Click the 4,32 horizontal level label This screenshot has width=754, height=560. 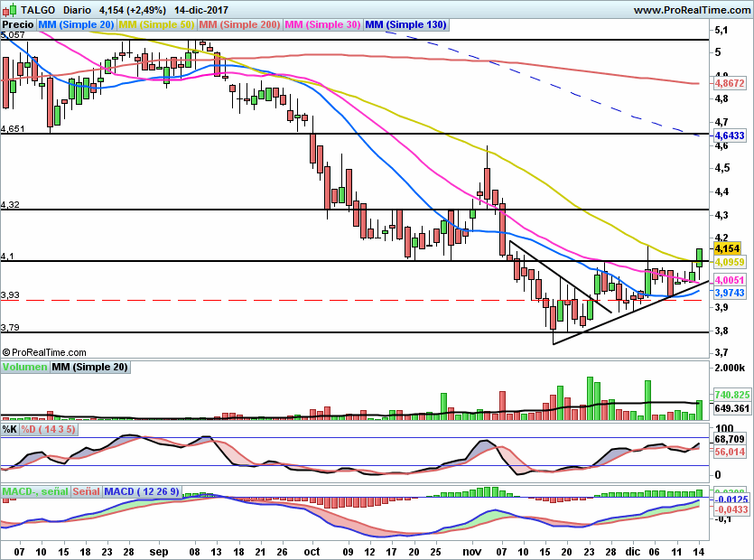pos(10,205)
